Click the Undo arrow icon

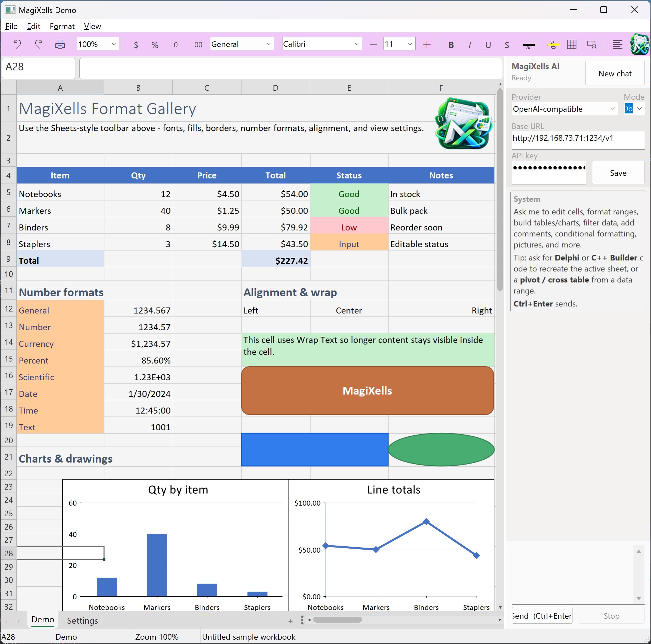tap(17, 44)
